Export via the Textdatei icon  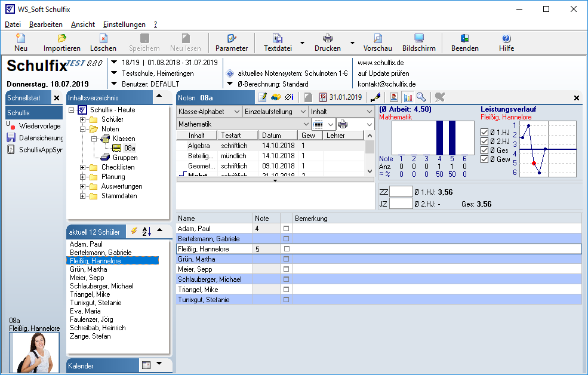[x=278, y=42]
